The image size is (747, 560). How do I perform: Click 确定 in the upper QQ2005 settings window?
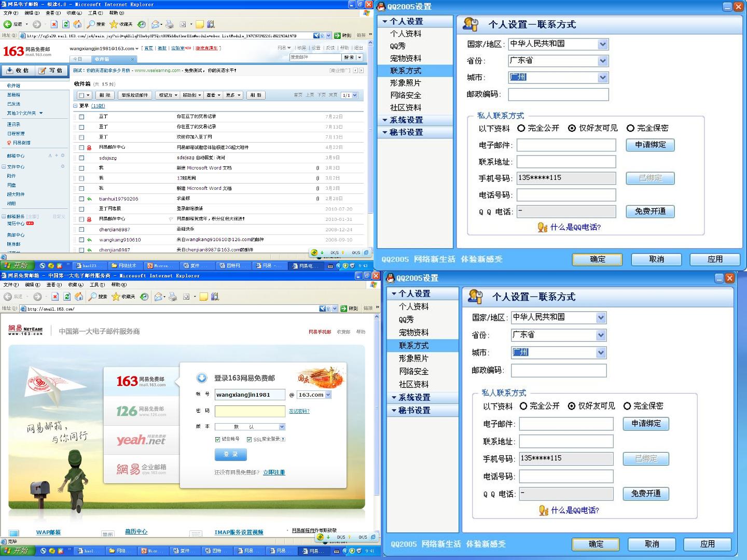pyautogui.click(x=597, y=259)
